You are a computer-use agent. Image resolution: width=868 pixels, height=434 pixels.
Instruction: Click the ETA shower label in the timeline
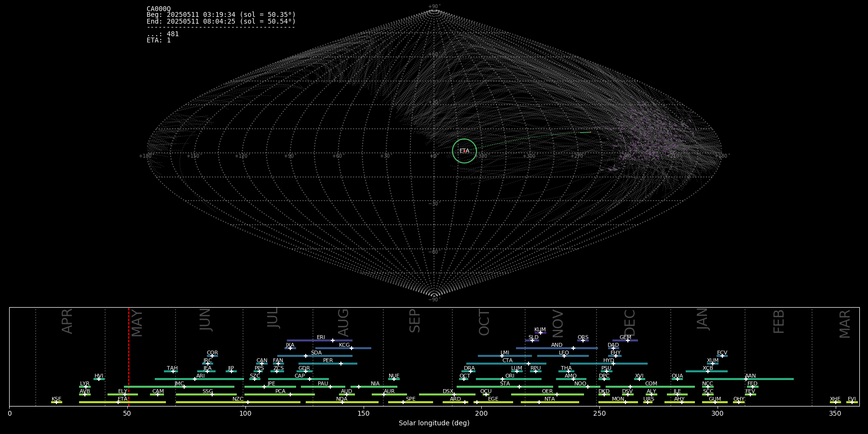pos(122,399)
